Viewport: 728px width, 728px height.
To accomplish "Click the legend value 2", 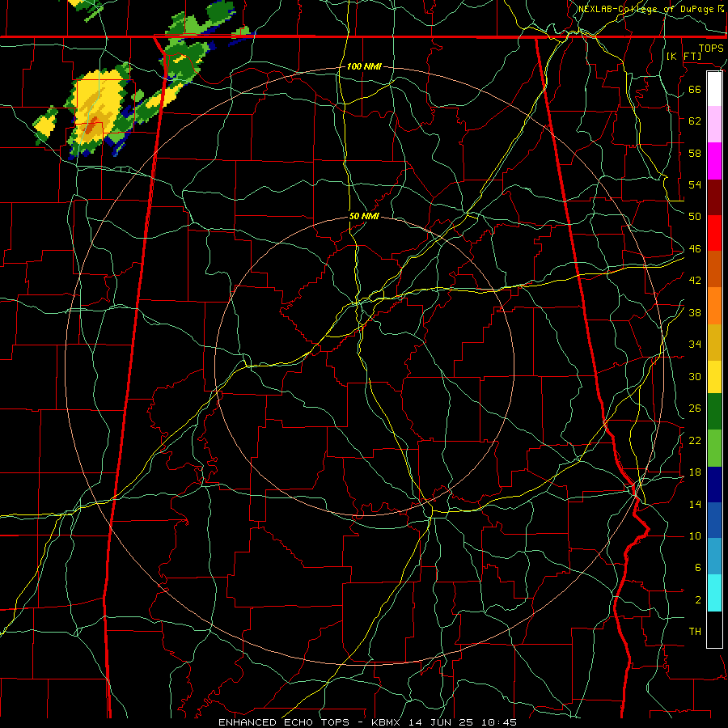I will [698, 600].
